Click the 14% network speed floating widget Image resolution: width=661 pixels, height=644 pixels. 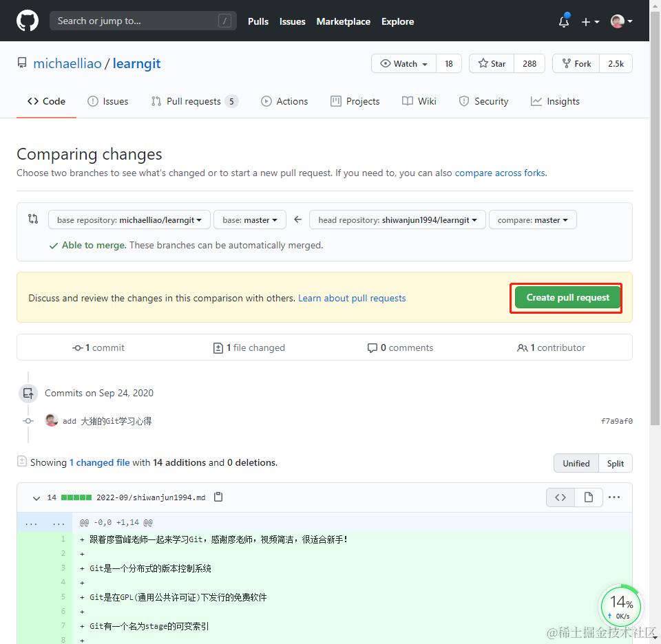coord(620,606)
